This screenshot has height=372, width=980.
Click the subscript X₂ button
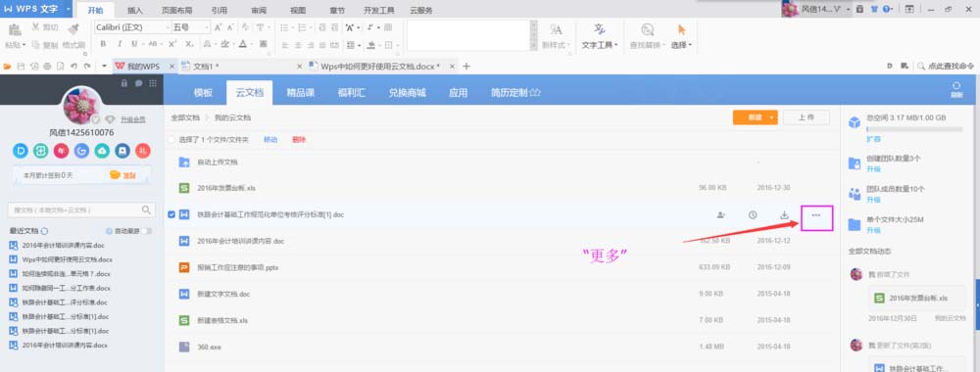click(x=189, y=44)
